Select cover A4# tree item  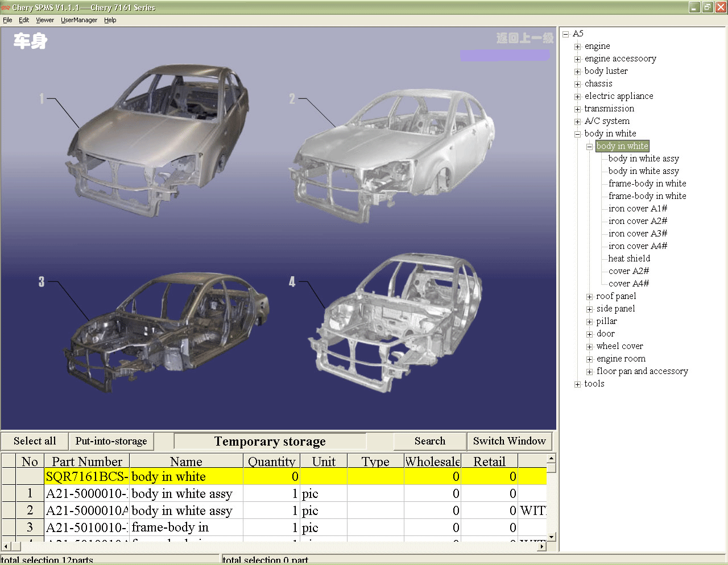[628, 284]
